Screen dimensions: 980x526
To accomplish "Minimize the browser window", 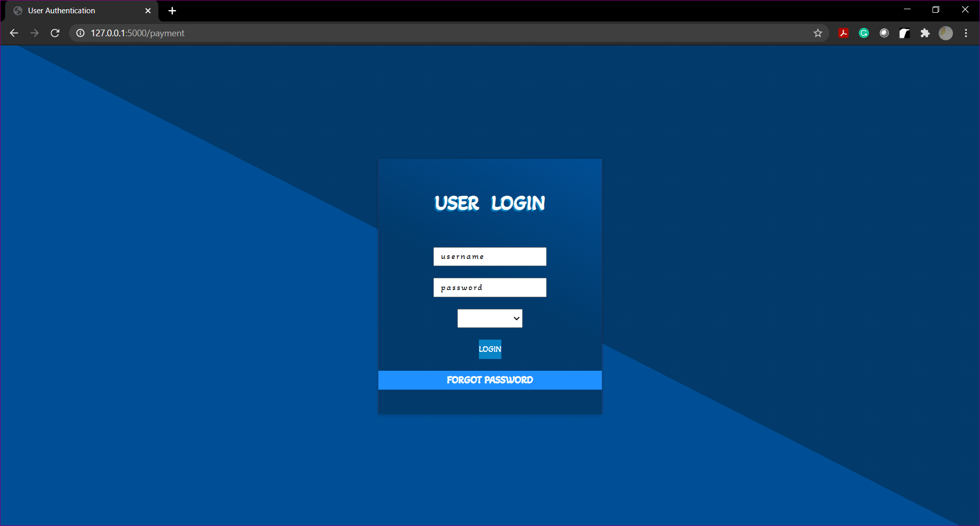I will pyautogui.click(x=907, y=10).
